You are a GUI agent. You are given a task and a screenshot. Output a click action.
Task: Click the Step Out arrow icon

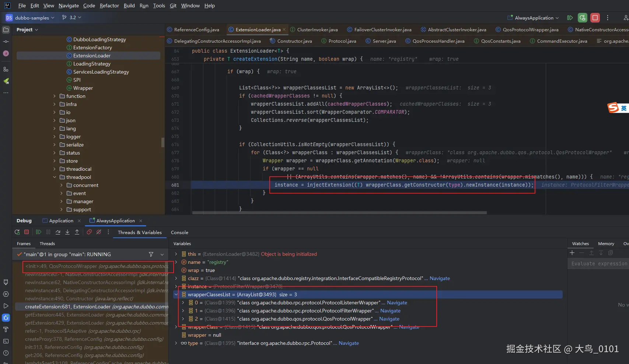(77, 232)
